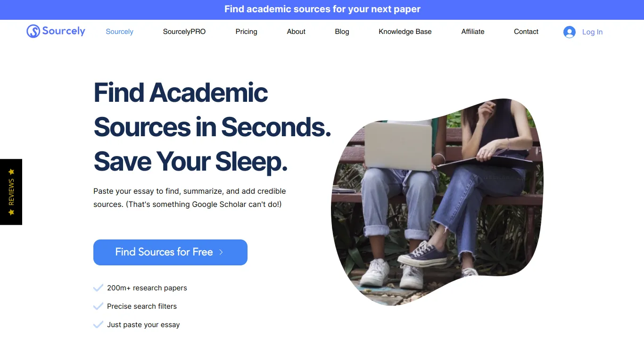Visit the Blog section
The image size is (644, 362).
342,32
